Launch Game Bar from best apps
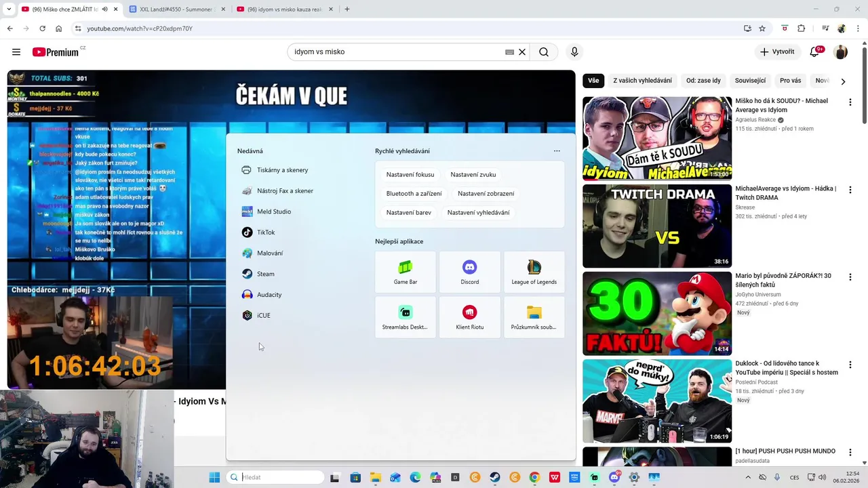 [x=406, y=272]
